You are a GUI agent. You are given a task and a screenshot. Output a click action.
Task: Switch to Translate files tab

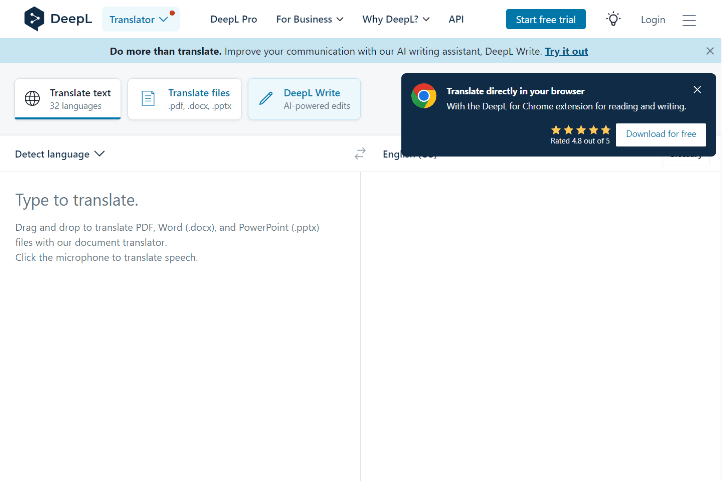185,99
